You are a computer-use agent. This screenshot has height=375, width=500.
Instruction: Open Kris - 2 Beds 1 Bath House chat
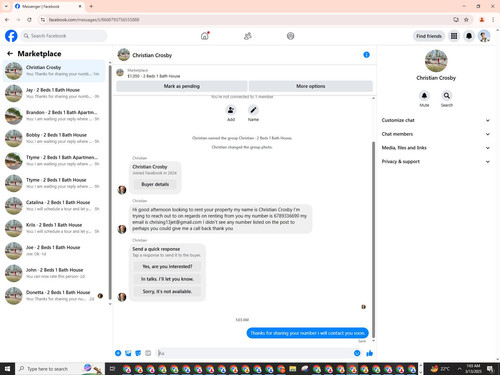point(54,228)
